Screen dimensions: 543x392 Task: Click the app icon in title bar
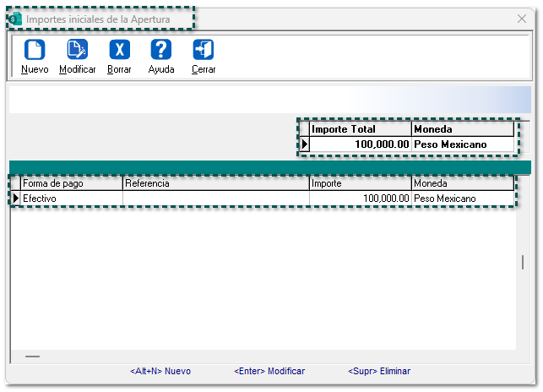point(15,19)
